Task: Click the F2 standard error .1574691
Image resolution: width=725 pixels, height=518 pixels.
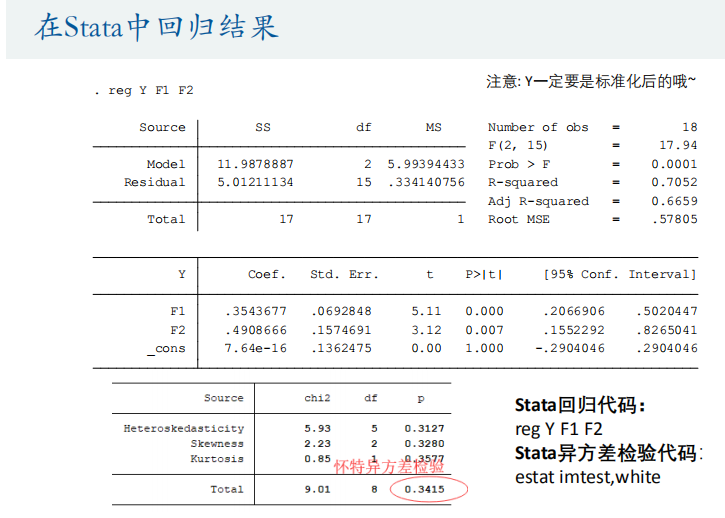Action: pyautogui.click(x=341, y=330)
